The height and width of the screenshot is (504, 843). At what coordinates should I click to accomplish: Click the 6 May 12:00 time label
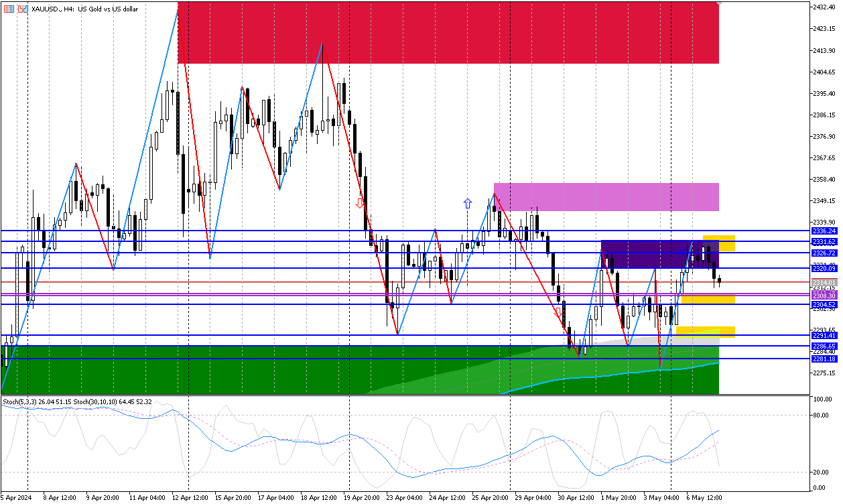coord(704,498)
